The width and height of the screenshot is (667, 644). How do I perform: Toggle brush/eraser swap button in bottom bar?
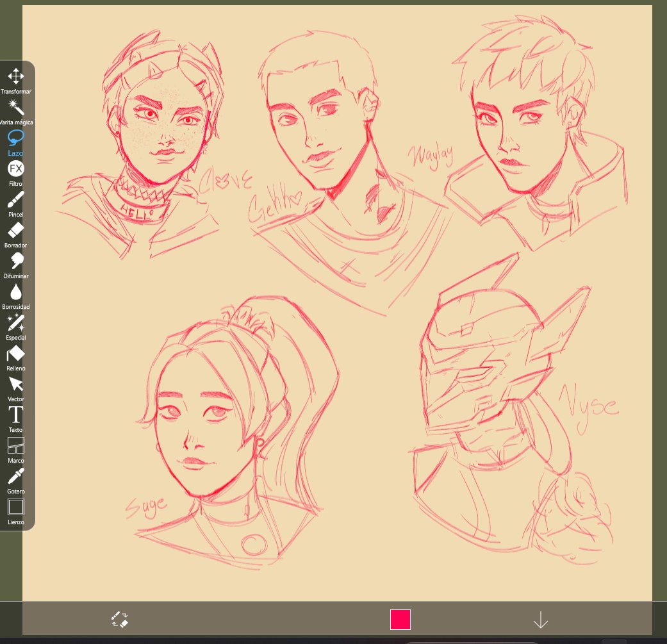pyautogui.click(x=120, y=619)
